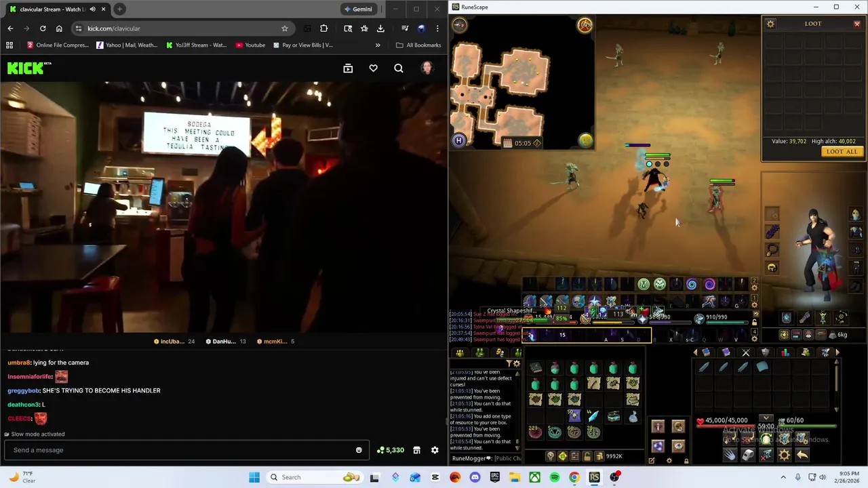This screenshot has height=488, width=868.
Task: Show previous tabs with left arrow
Action: 695,352
